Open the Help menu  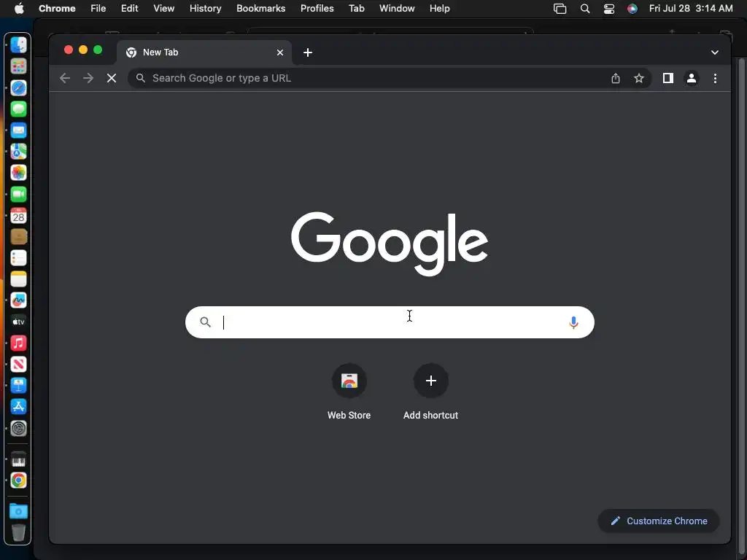439,9
